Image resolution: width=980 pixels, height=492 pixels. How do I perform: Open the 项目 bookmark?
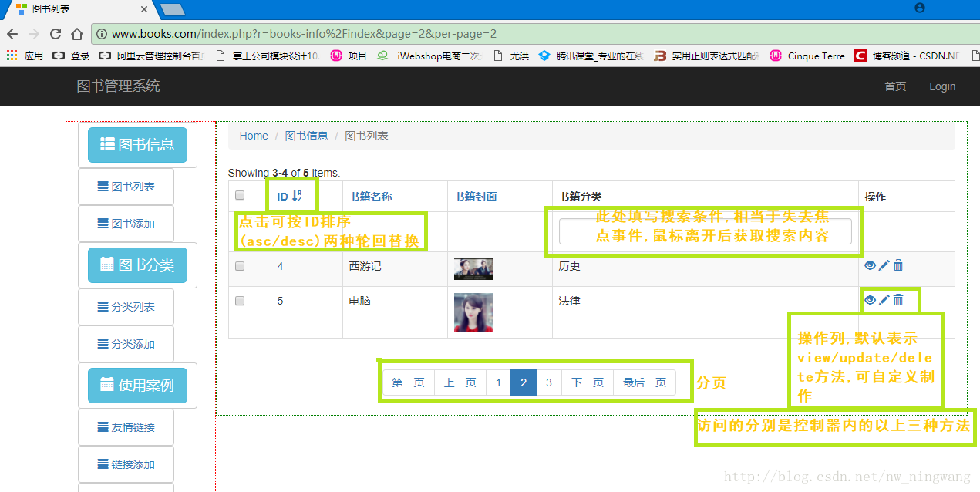point(349,56)
